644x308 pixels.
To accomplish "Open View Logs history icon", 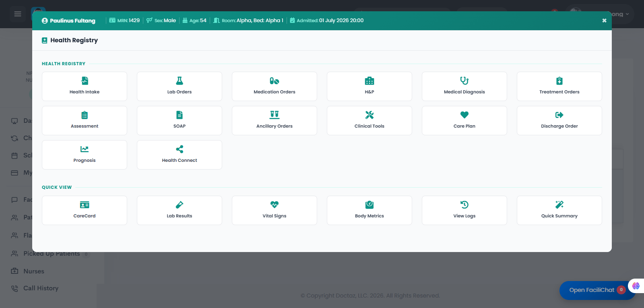I will [x=464, y=205].
